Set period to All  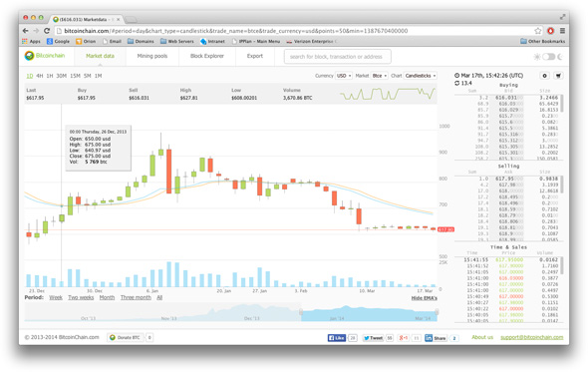[159, 297]
